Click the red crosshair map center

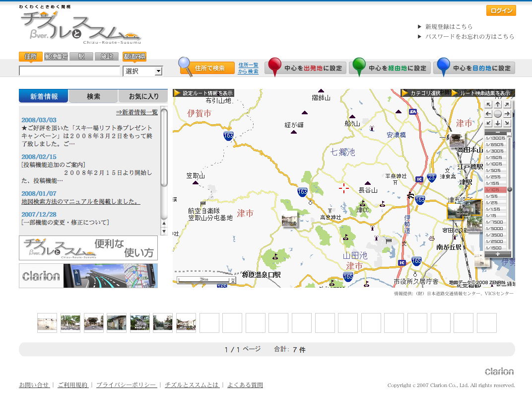tap(344, 188)
